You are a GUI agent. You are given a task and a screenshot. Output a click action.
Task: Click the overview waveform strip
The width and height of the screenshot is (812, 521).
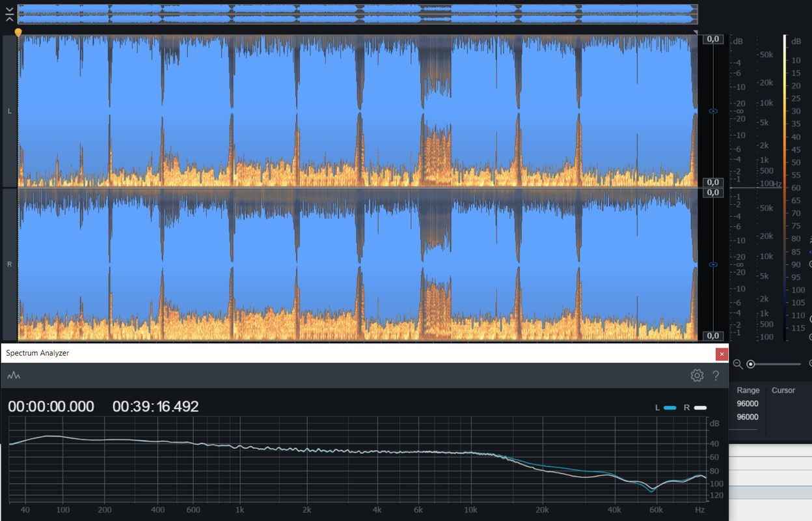(x=357, y=14)
